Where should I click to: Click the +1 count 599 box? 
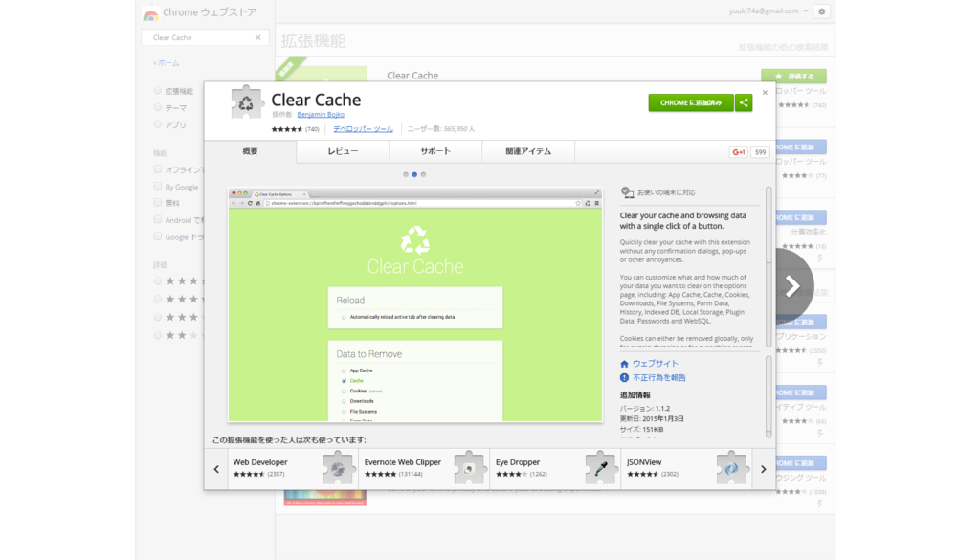click(x=760, y=152)
